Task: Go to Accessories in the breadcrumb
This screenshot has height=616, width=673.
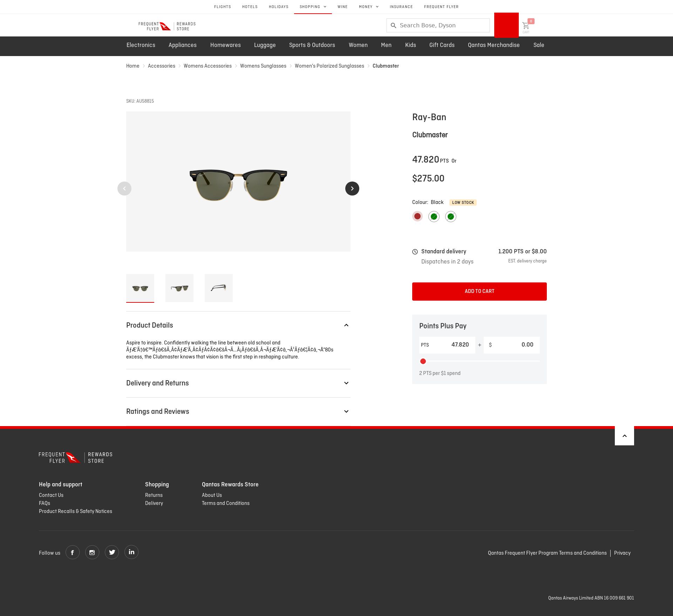Action: 162,66
